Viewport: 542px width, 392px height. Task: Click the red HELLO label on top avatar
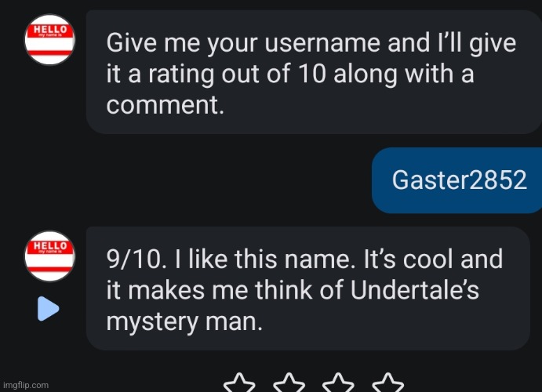(50, 31)
